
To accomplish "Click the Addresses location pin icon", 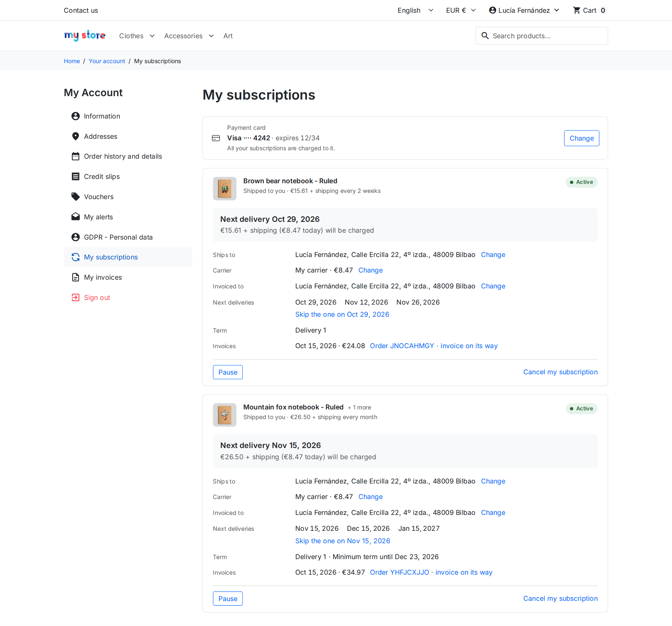I will pos(75,136).
